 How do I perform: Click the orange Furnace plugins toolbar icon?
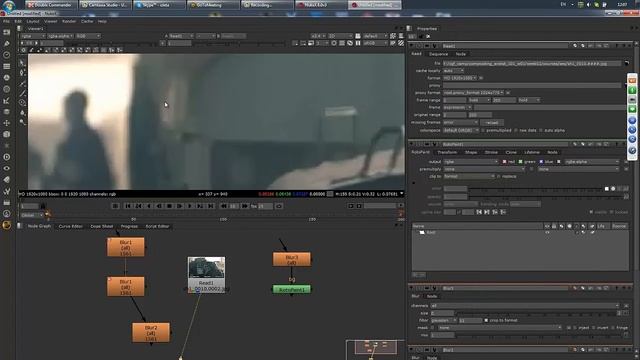[7, 225]
